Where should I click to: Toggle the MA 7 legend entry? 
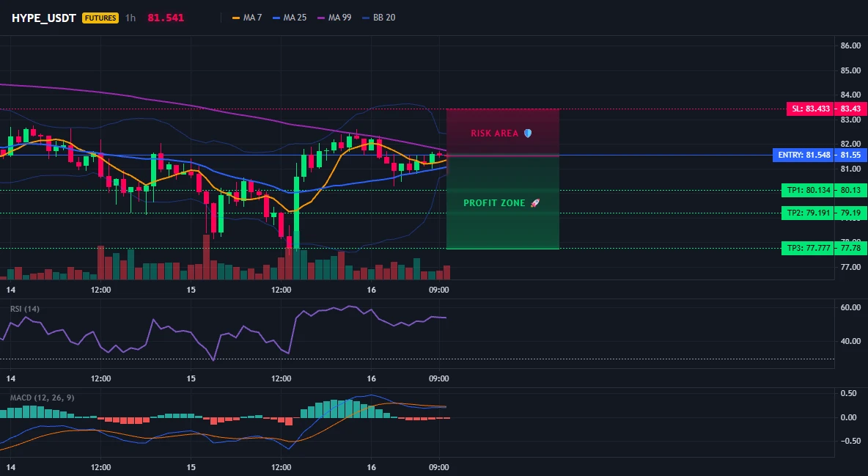pyautogui.click(x=247, y=18)
